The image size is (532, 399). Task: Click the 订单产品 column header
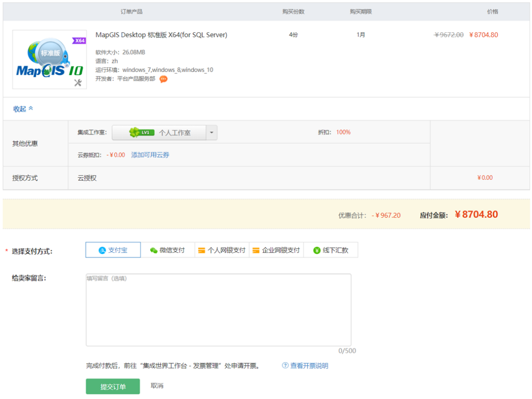[132, 12]
